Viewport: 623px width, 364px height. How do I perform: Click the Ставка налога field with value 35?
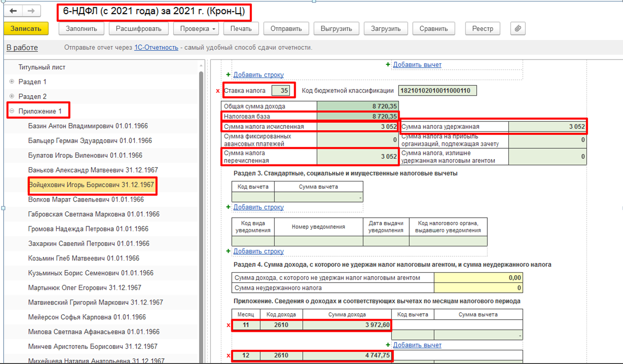tap(281, 90)
